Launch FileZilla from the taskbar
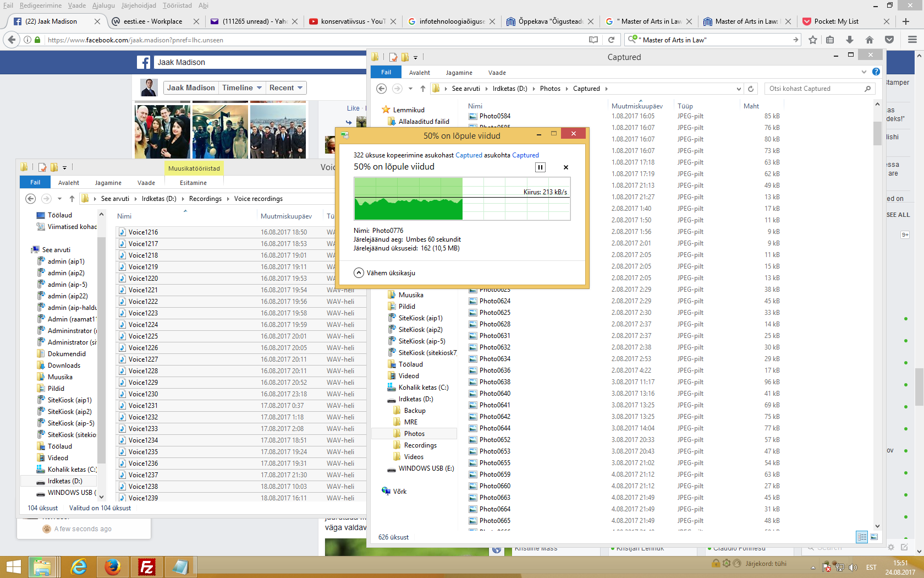 (147, 566)
